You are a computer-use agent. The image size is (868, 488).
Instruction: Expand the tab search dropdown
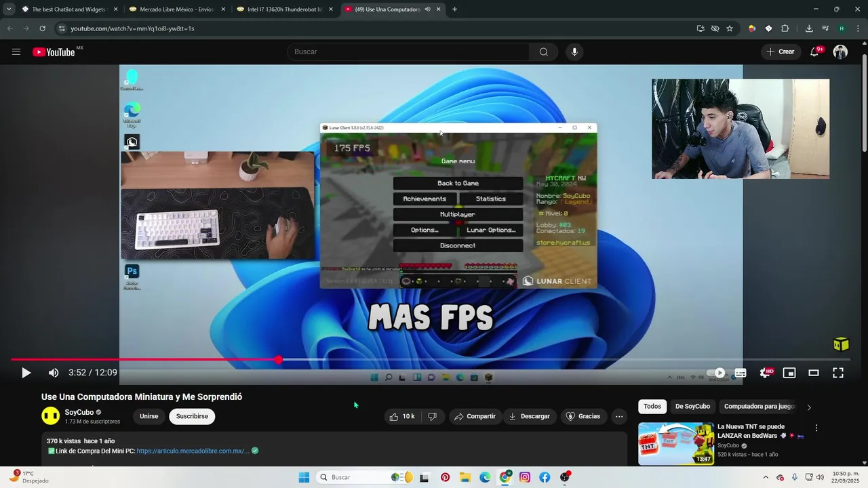point(9,9)
